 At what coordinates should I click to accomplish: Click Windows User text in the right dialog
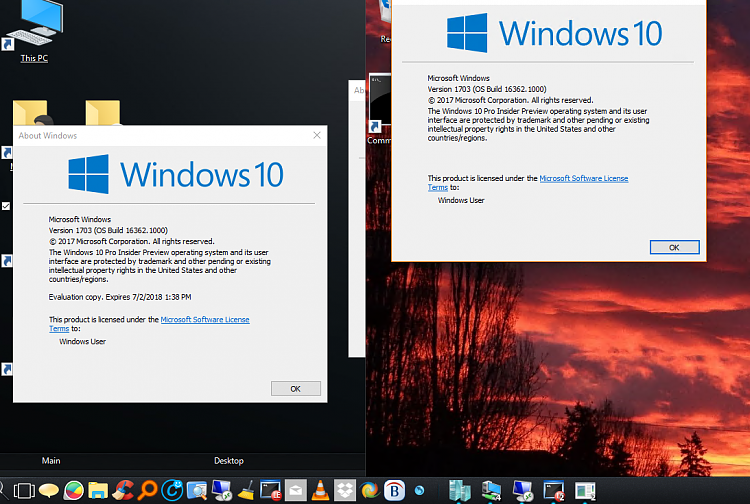(x=461, y=200)
